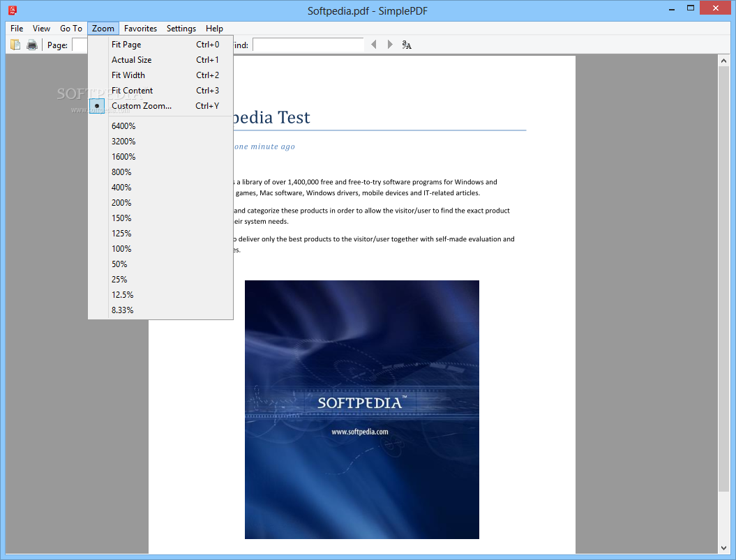736x560 pixels.
Task: Go to next find result arrow
Action: 389,45
